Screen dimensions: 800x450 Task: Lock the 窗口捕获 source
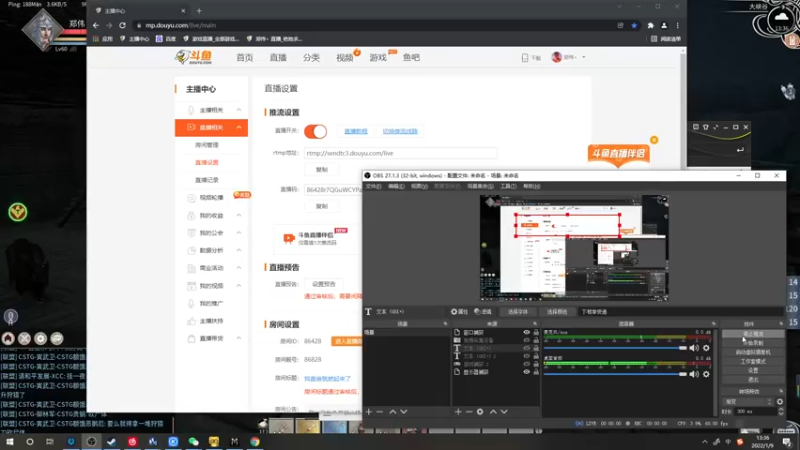tap(536, 332)
